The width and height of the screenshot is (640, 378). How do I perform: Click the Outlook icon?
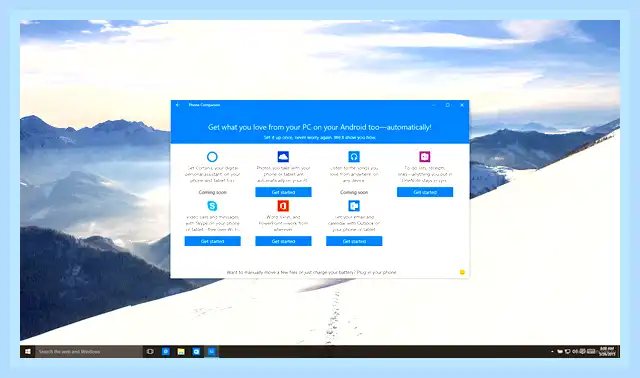point(354,206)
